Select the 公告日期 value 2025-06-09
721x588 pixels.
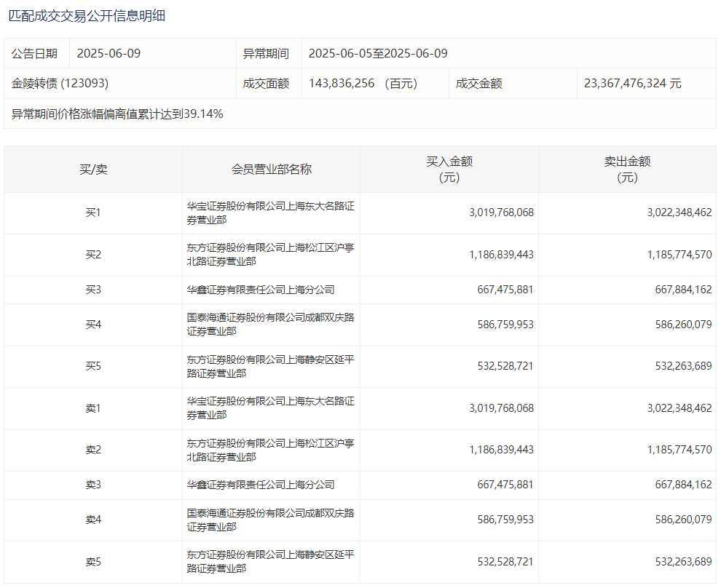tap(107, 54)
